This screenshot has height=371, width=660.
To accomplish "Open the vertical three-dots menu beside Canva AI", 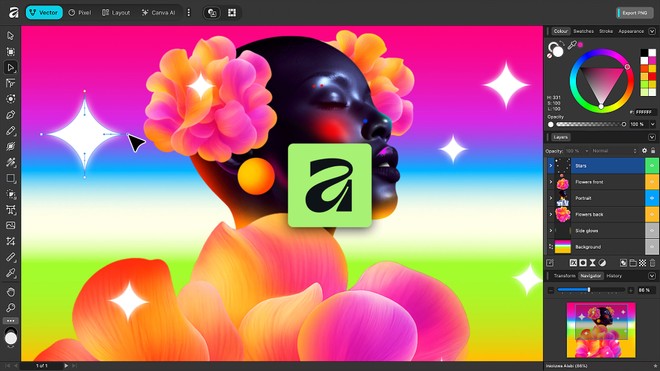I will tap(189, 13).
